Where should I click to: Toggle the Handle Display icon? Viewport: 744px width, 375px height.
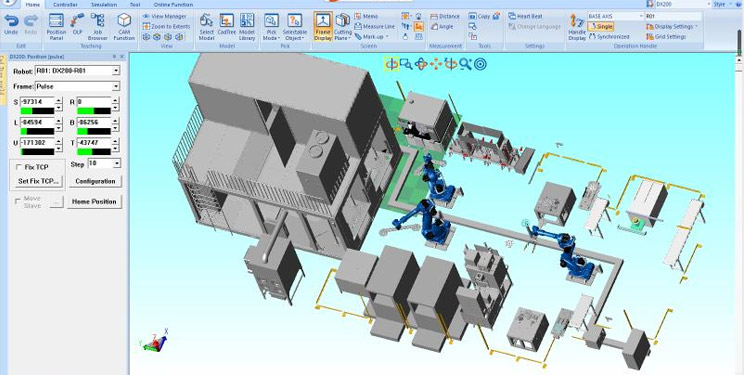point(577,27)
